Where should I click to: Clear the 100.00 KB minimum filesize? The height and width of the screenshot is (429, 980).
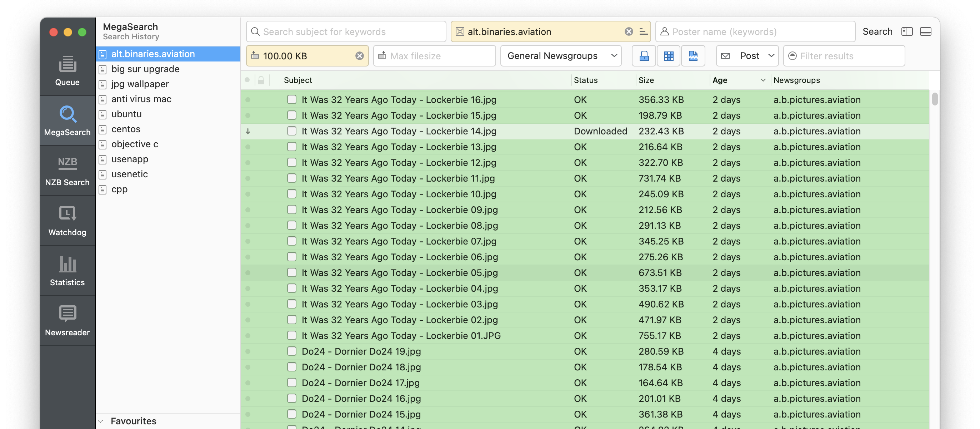tap(359, 56)
